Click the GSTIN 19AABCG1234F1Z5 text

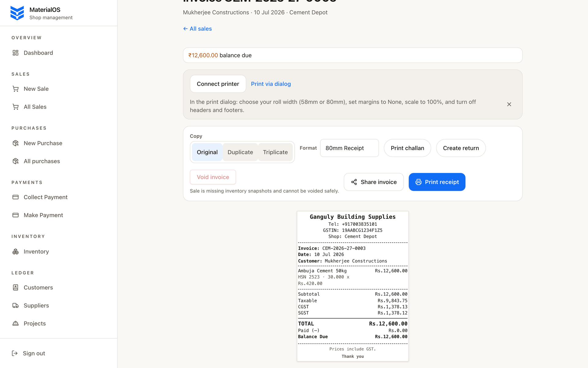(x=353, y=230)
